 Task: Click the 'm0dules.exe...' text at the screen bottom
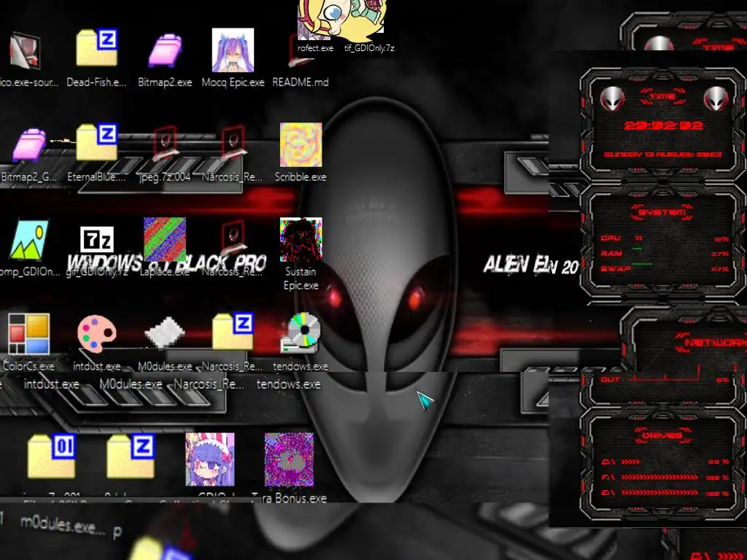[61, 525]
